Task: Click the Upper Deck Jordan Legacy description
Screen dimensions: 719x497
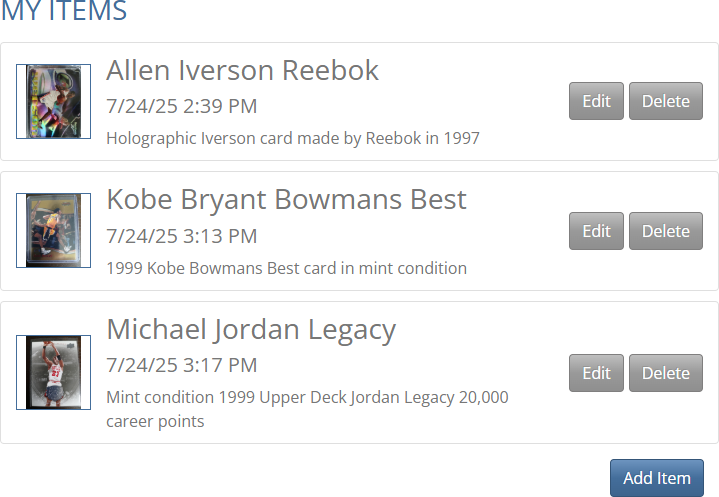Action: (306, 398)
